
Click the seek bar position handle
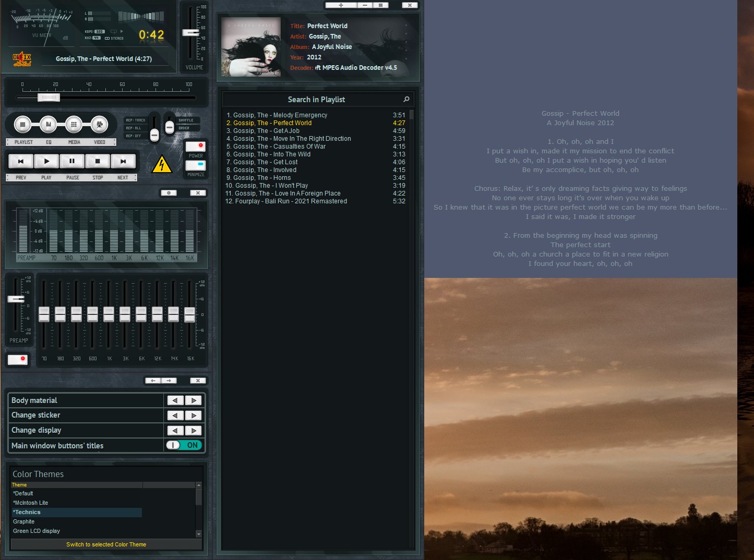tap(49, 98)
